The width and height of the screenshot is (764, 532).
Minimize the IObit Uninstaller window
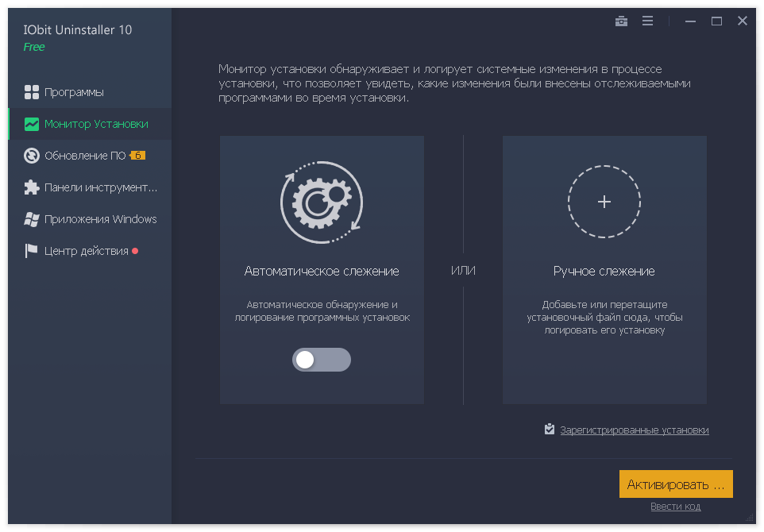(x=690, y=21)
